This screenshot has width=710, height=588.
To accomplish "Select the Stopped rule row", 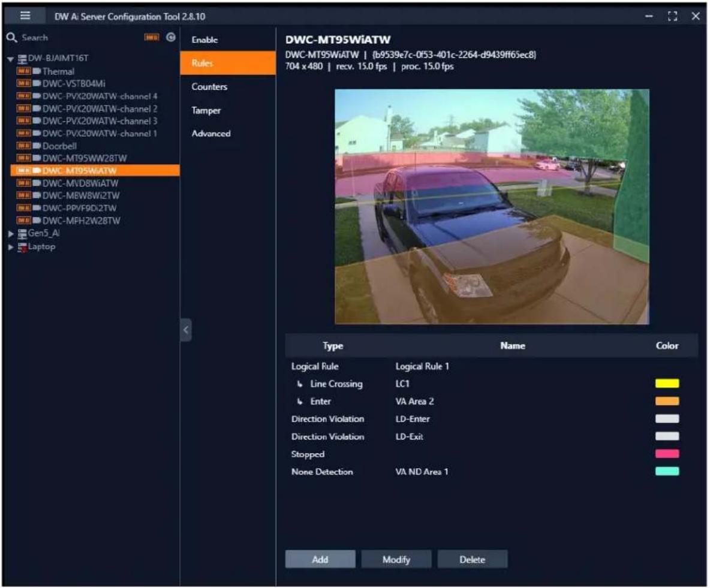I will tap(491, 454).
